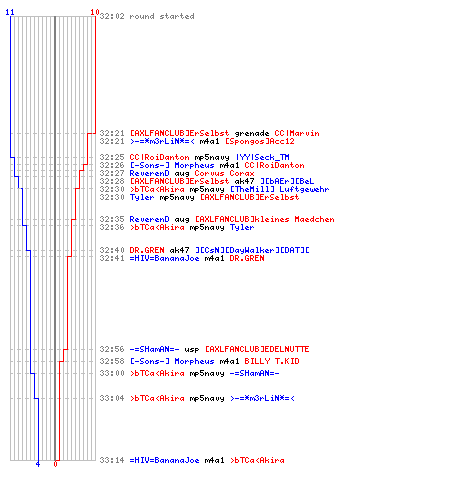Click the red final count 0
Image resolution: width=450 pixels, height=500 pixels.
55,464
